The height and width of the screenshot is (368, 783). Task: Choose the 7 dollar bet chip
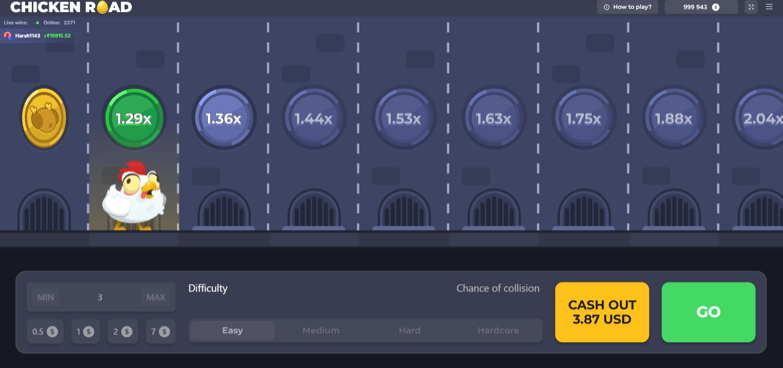[x=160, y=332]
